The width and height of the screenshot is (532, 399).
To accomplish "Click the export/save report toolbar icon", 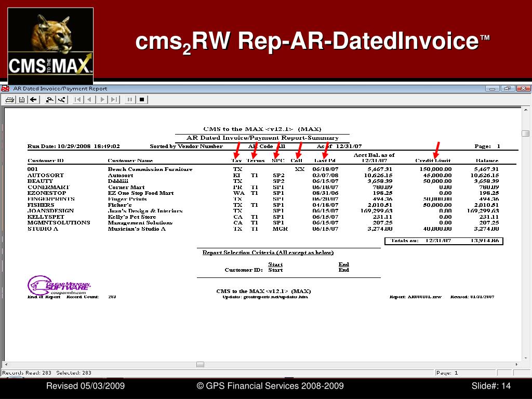I will coord(22,100).
